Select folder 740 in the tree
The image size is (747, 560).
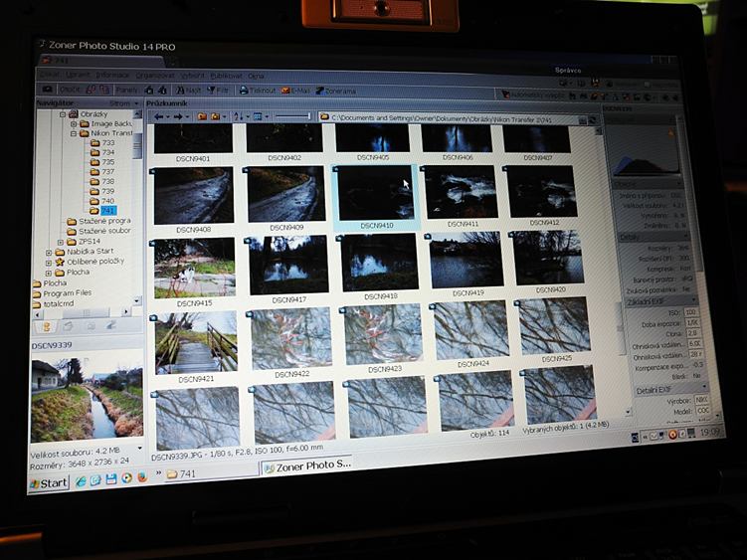coord(102,201)
